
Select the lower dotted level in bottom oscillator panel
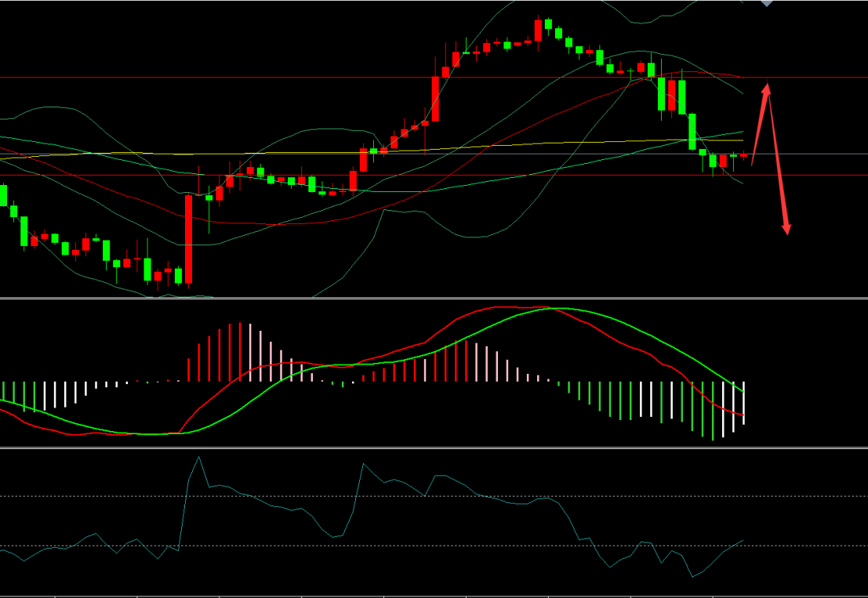[x=434, y=546]
